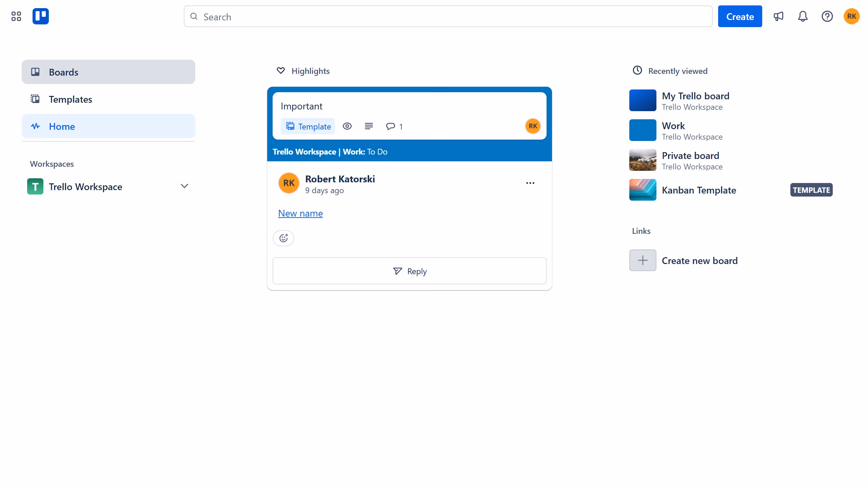Click the '9 days ago' timestamp
This screenshot has width=868, height=488.
pyautogui.click(x=324, y=190)
